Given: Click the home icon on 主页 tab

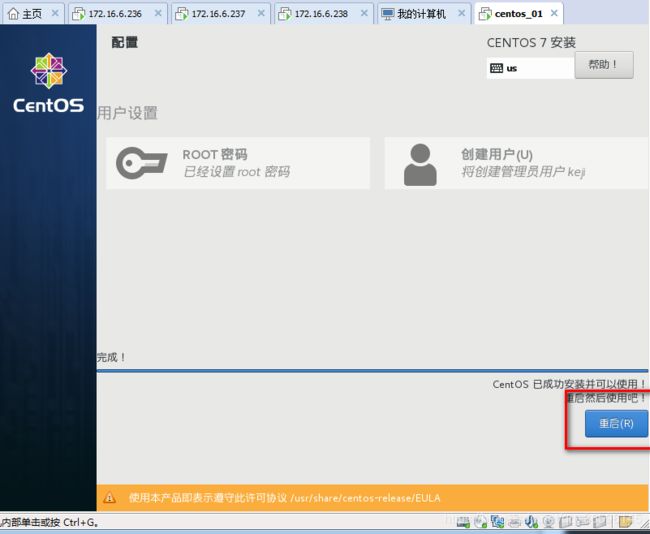Looking at the screenshot, I should [x=13, y=14].
